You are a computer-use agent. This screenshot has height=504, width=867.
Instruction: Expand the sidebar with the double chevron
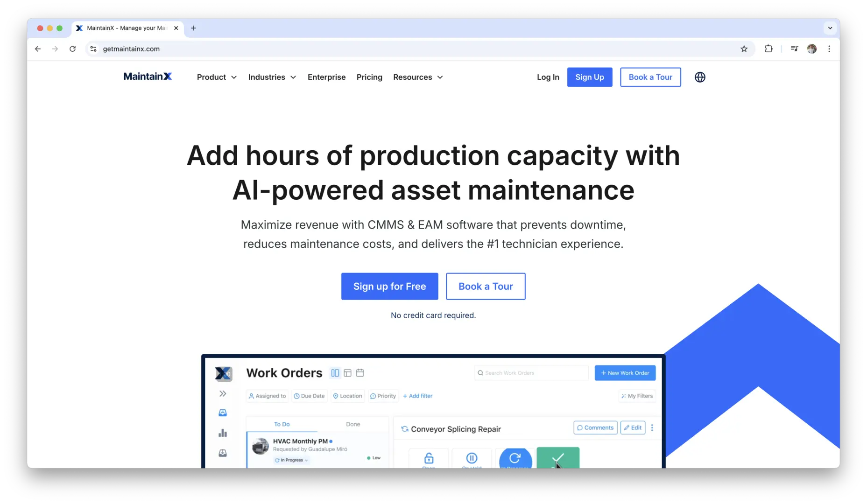[223, 393]
